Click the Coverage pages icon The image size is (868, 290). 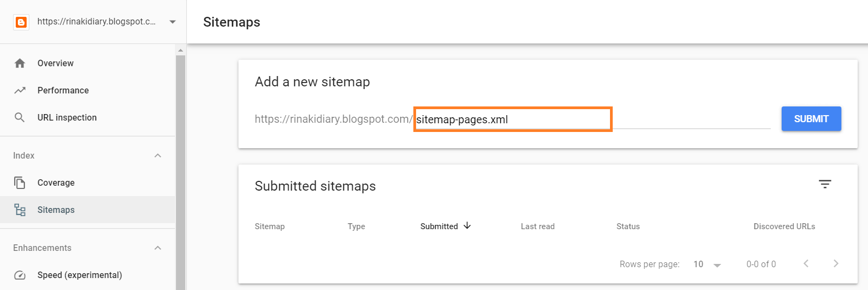(20, 183)
